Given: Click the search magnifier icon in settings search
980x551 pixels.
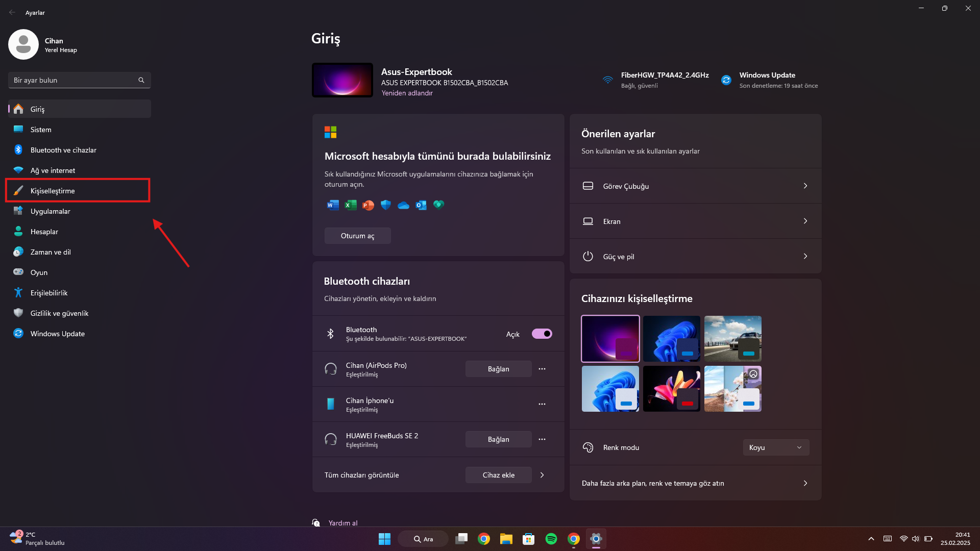Looking at the screenshot, I should point(141,80).
